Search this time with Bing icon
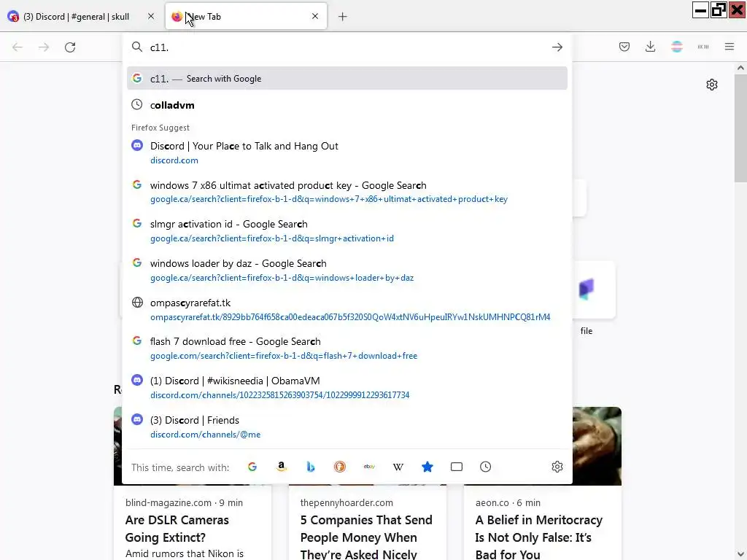 311,467
